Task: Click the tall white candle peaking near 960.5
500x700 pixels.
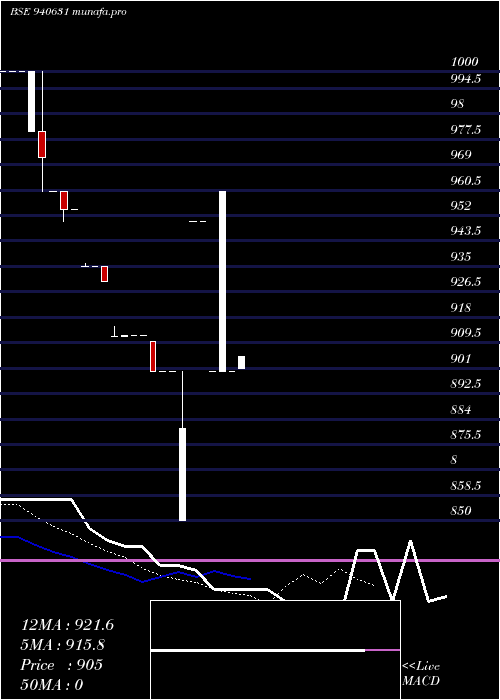Action: [222, 281]
